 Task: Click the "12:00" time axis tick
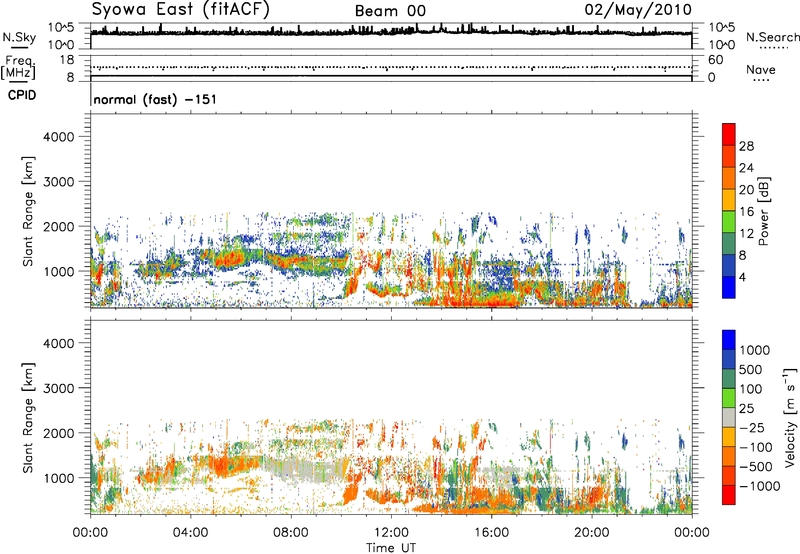pos(391,532)
